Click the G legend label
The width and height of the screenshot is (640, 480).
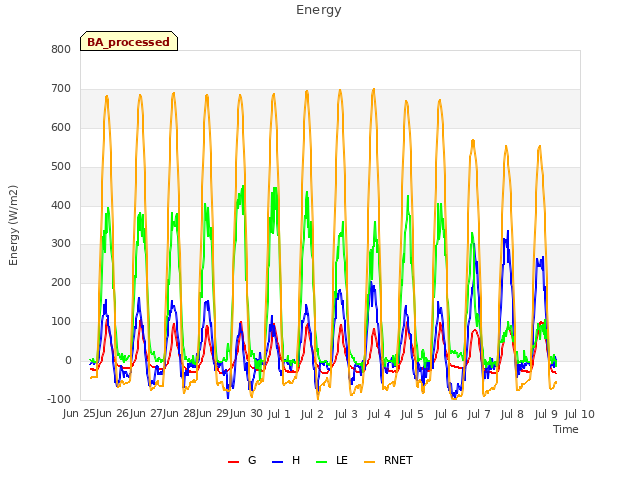coord(252,460)
